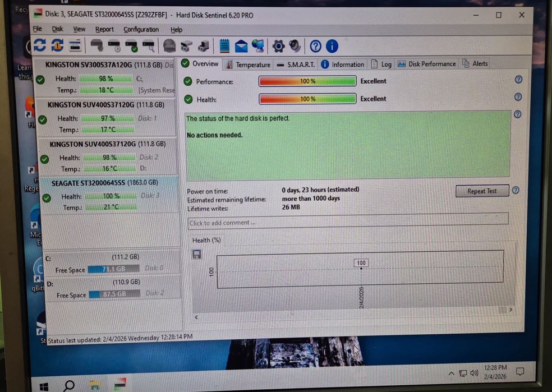This screenshot has height=392, width=552.
Task: Open the View menu
Action: click(x=79, y=29)
